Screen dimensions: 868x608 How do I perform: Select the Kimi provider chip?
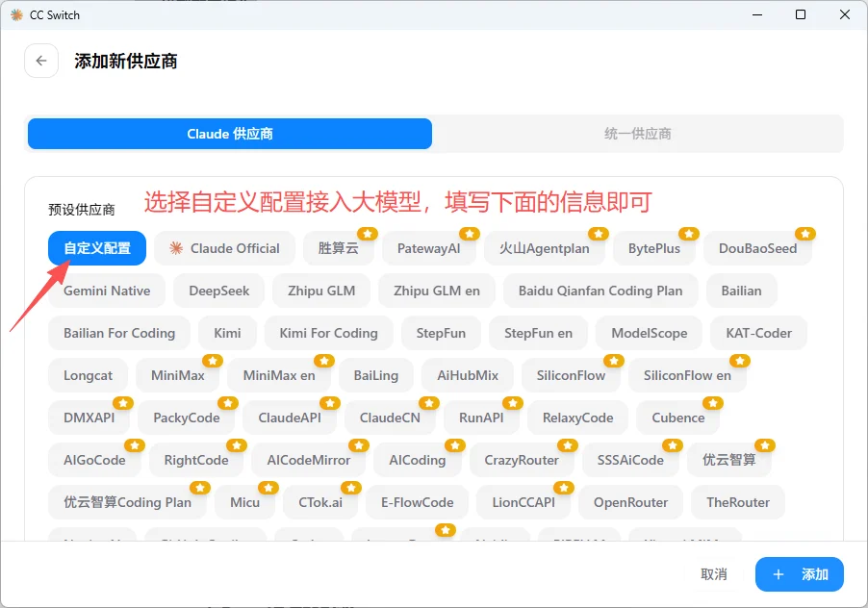pyautogui.click(x=227, y=333)
